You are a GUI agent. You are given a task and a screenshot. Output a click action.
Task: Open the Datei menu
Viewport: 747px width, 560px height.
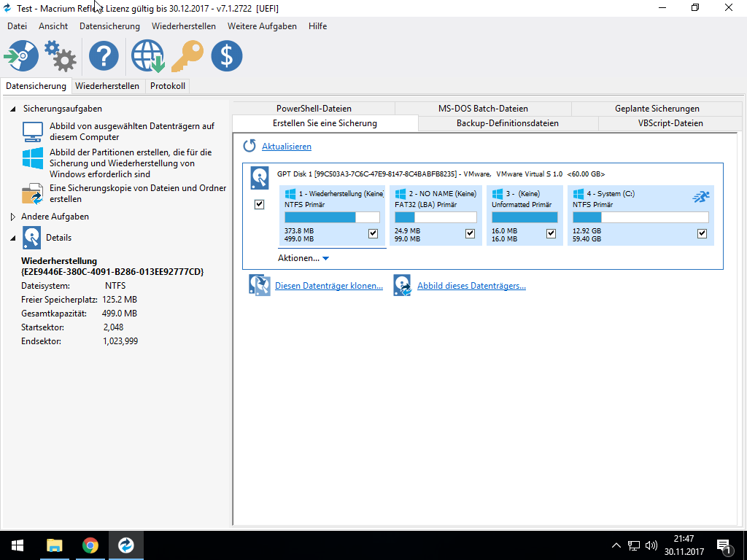(x=18, y=26)
